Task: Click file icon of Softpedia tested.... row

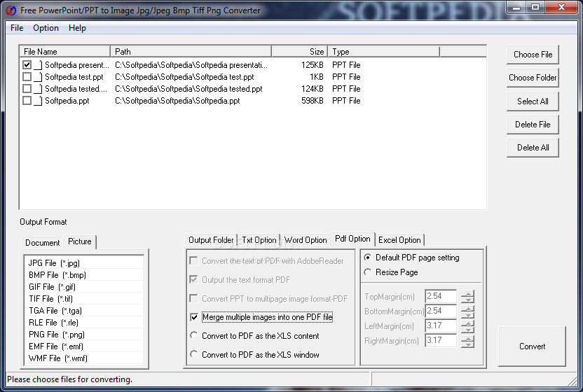Action: coord(38,89)
